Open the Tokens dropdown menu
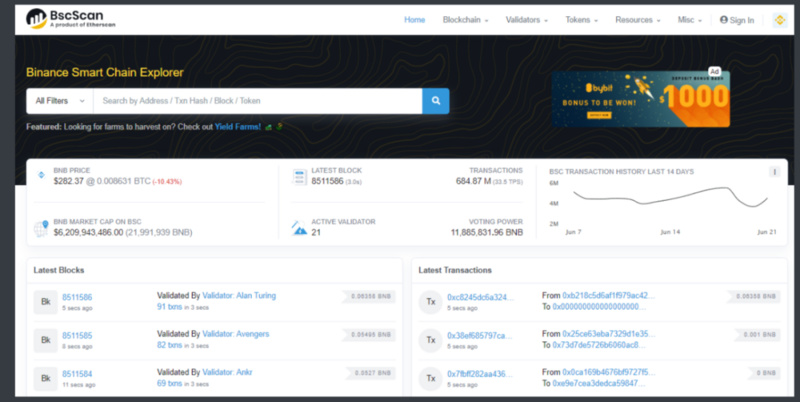This screenshot has width=800, height=402. click(x=581, y=20)
